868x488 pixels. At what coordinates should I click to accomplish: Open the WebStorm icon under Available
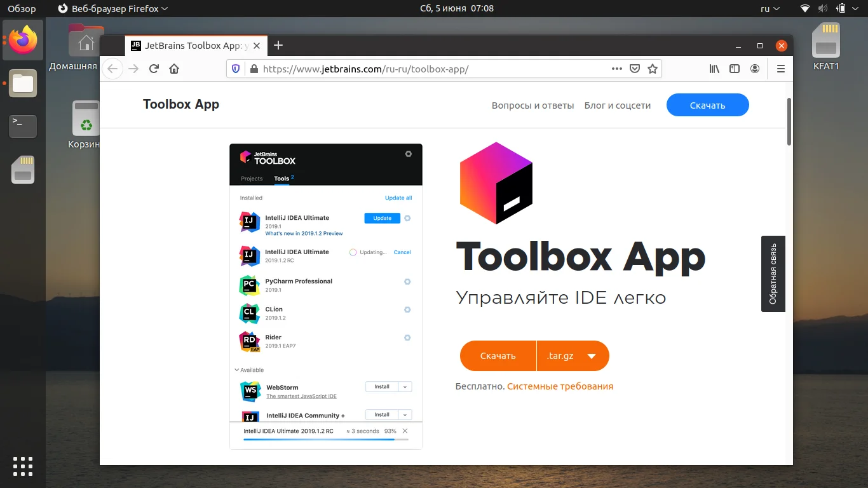250,391
